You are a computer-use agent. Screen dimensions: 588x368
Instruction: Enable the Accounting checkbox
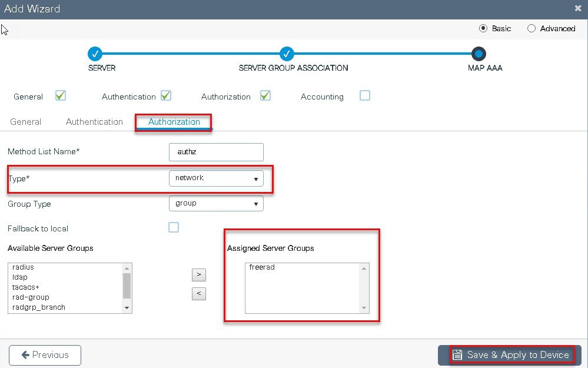364,95
